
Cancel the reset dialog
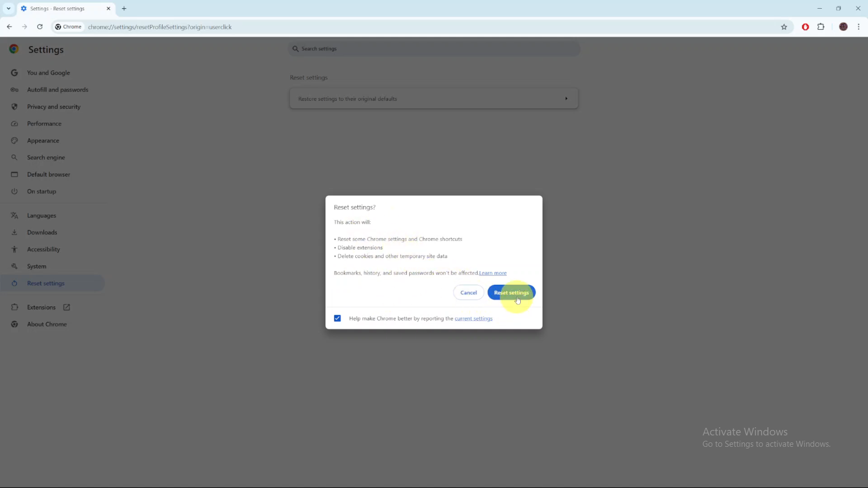coord(469,293)
